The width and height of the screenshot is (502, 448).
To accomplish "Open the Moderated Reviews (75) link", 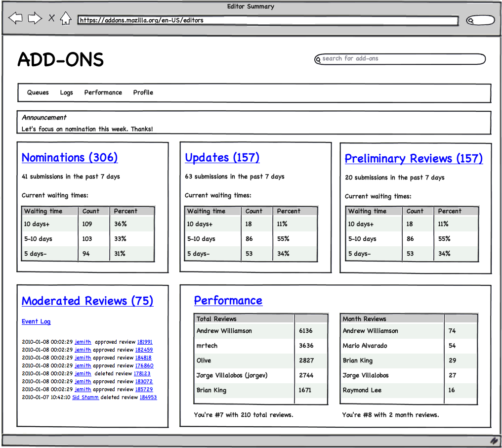I will click(x=87, y=301).
